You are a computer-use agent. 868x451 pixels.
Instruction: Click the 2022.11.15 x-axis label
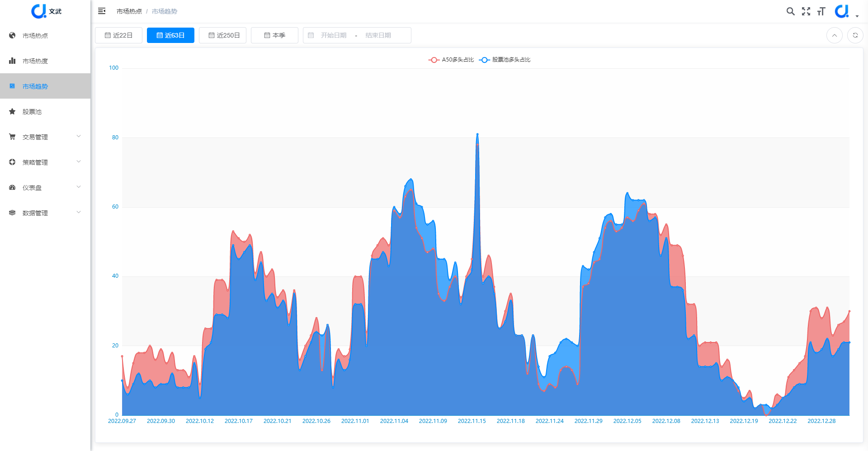coord(472,421)
